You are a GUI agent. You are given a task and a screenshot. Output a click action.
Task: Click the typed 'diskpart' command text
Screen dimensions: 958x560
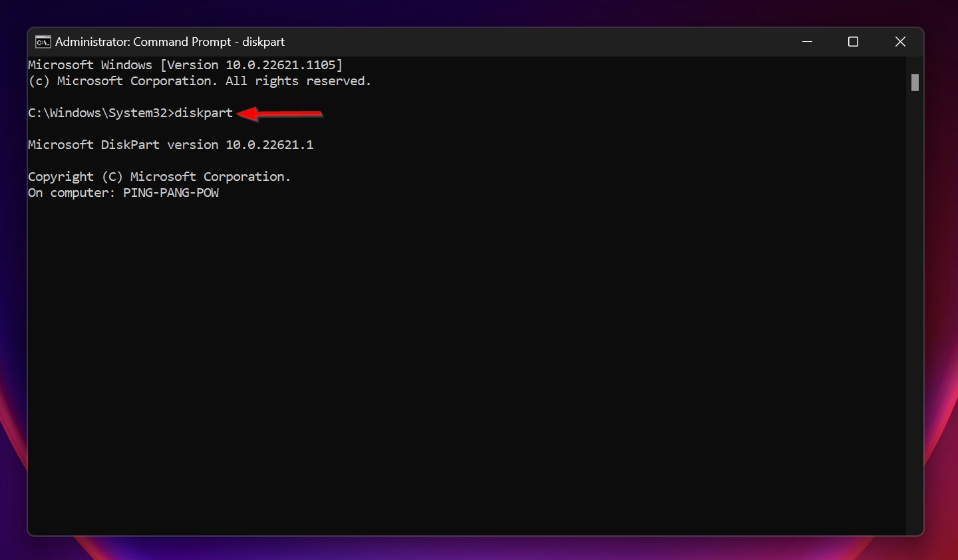pyautogui.click(x=204, y=113)
